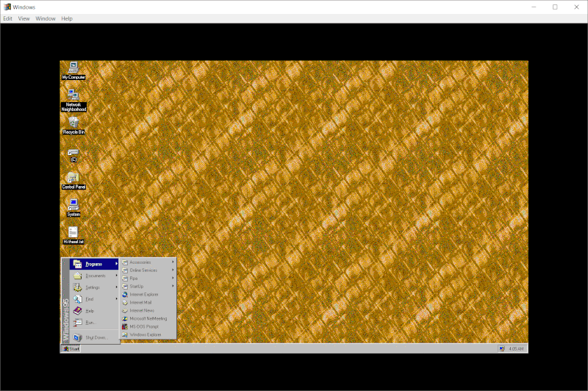Image resolution: width=588 pixels, height=391 pixels.
Task: Expand the Online Services submenu arrow
Action: [173, 270]
